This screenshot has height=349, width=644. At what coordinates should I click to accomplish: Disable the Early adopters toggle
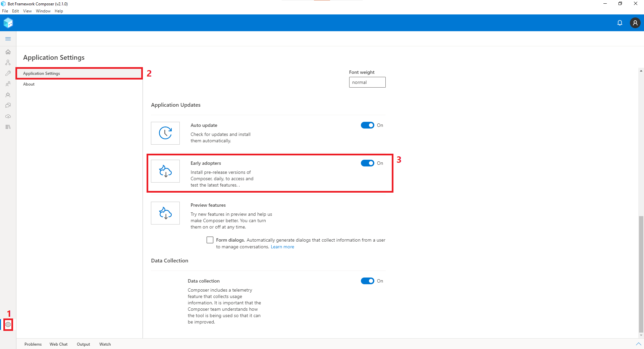[368, 163]
